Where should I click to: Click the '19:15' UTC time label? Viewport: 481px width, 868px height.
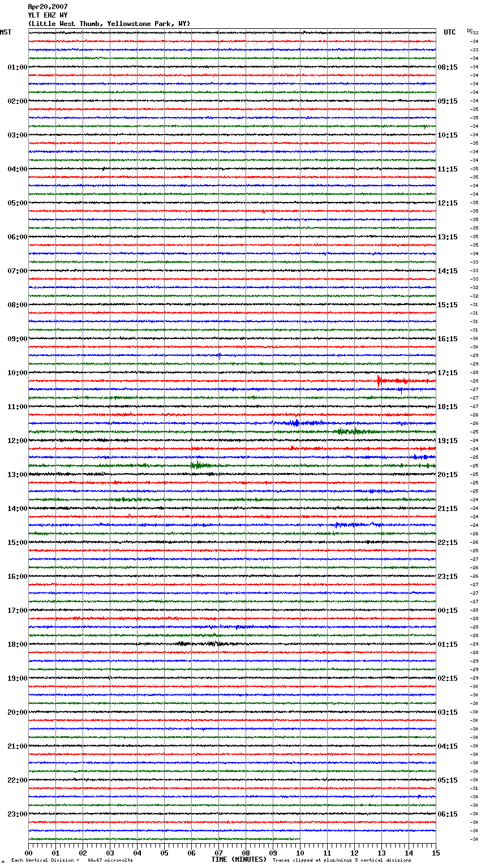[x=448, y=441]
